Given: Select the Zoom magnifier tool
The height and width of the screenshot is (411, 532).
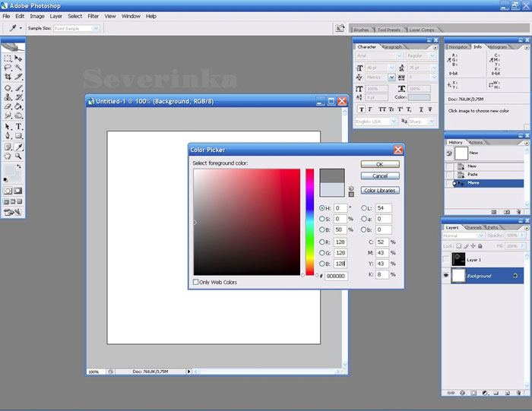Looking at the screenshot, I should coord(19,156).
